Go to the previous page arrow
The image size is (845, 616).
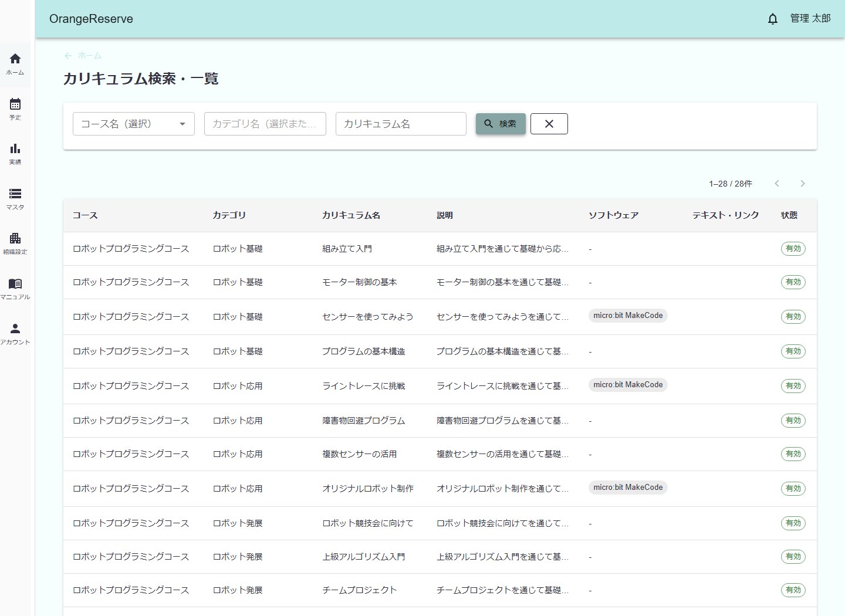click(777, 184)
